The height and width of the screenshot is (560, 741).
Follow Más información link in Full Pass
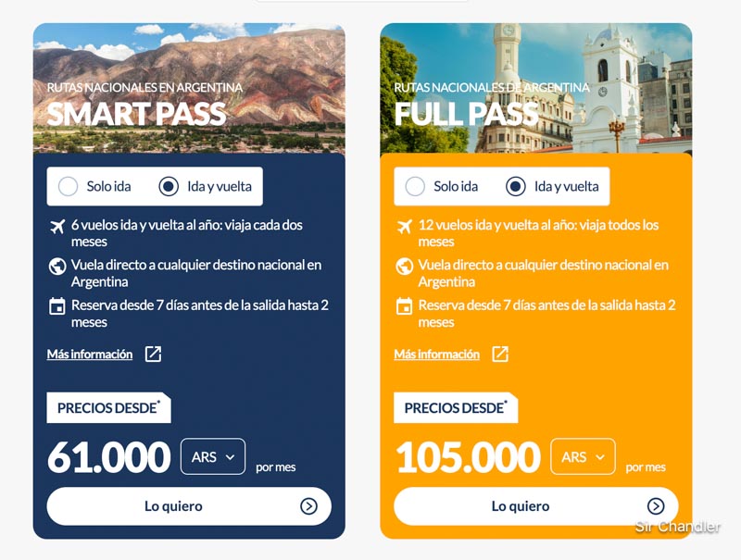pos(436,355)
